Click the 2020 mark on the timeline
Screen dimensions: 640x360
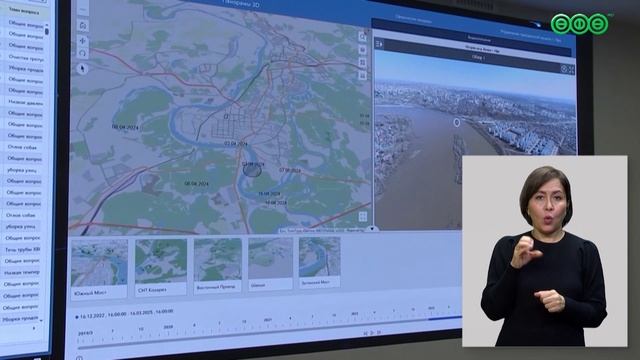(x=168, y=327)
